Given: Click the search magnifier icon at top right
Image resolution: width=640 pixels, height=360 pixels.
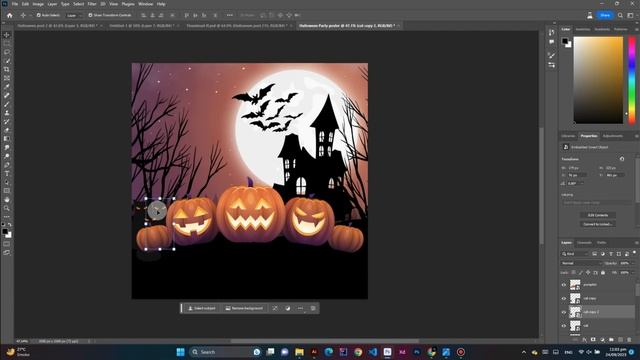Looking at the screenshot, I should point(620,15).
